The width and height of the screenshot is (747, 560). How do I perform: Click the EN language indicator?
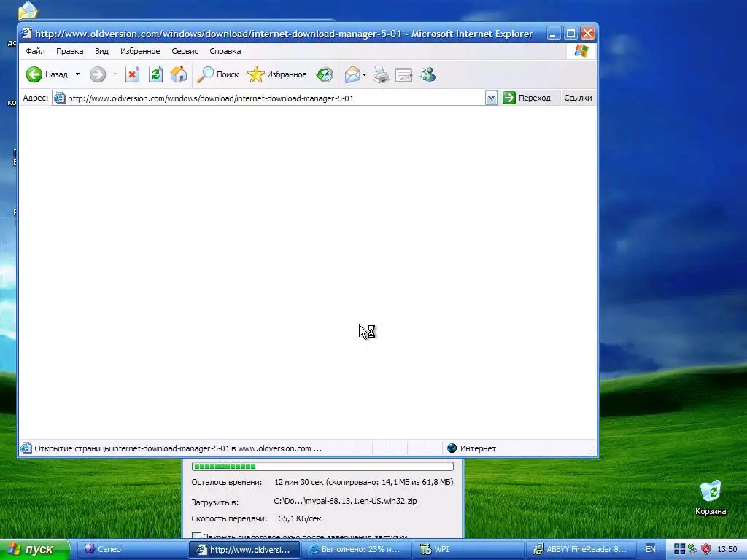pos(650,549)
